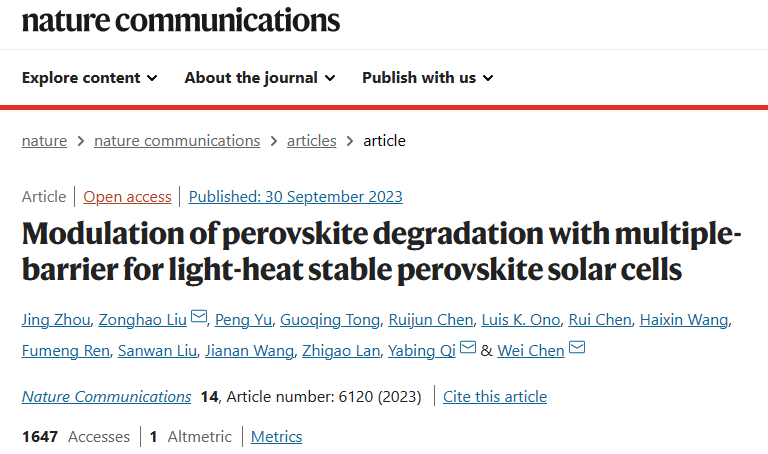This screenshot has width=768, height=454.
Task: Click the Open access link
Action: click(127, 197)
